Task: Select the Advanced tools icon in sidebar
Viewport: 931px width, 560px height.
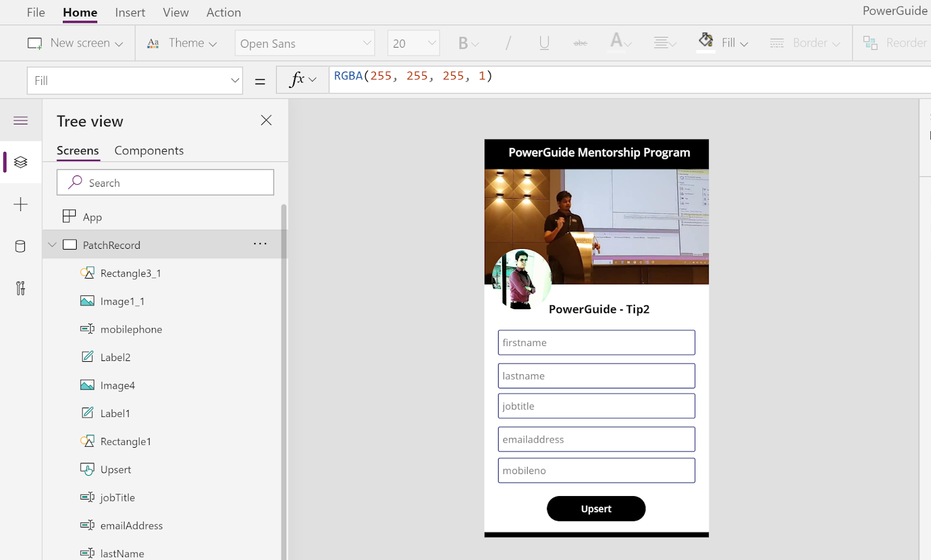Action: point(20,288)
